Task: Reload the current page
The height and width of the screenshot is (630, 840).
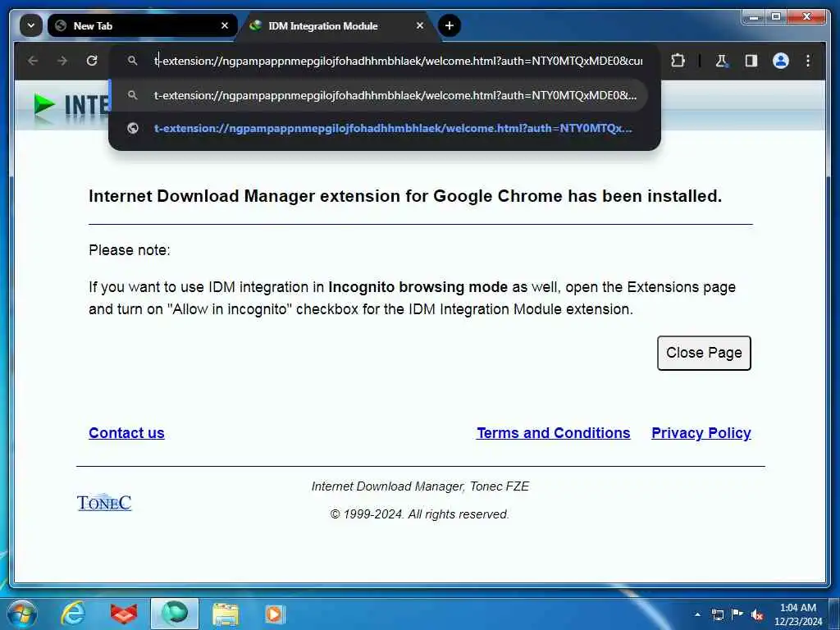Action: point(92,61)
